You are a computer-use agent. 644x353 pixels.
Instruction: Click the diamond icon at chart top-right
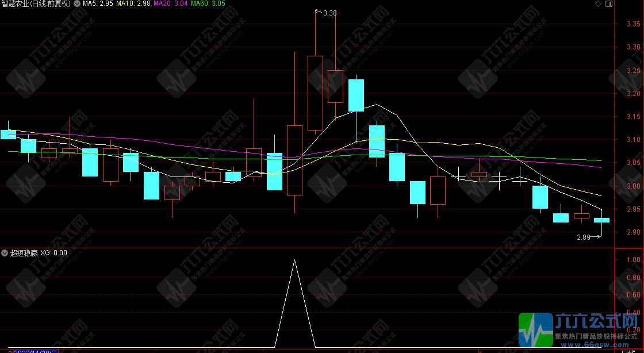(x=598, y=3)
